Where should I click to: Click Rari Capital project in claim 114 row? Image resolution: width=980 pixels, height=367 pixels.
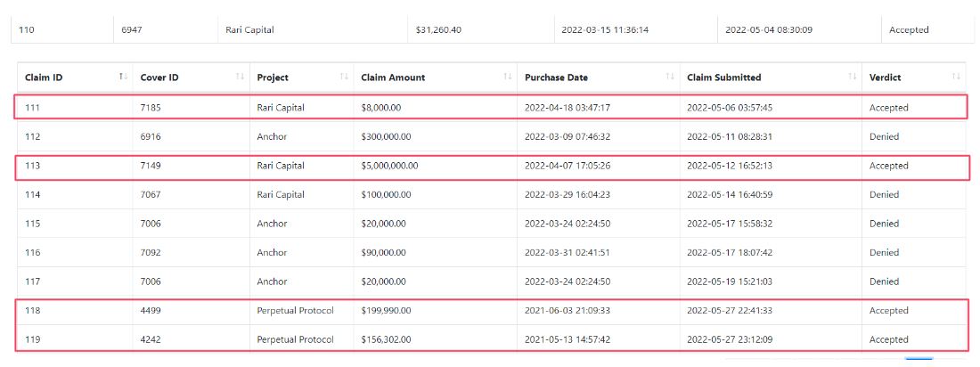(281, 194)
